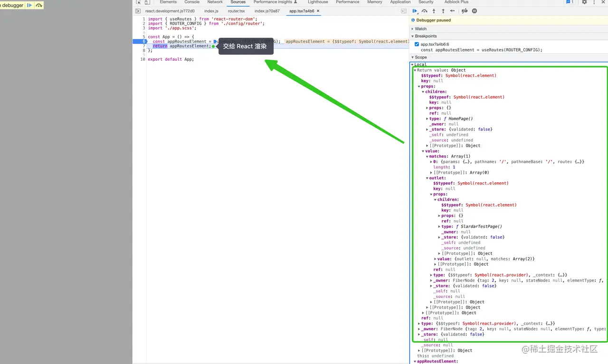Step over next function call
The width and height of the screenshot is (608, 364).
coord(424,11)
